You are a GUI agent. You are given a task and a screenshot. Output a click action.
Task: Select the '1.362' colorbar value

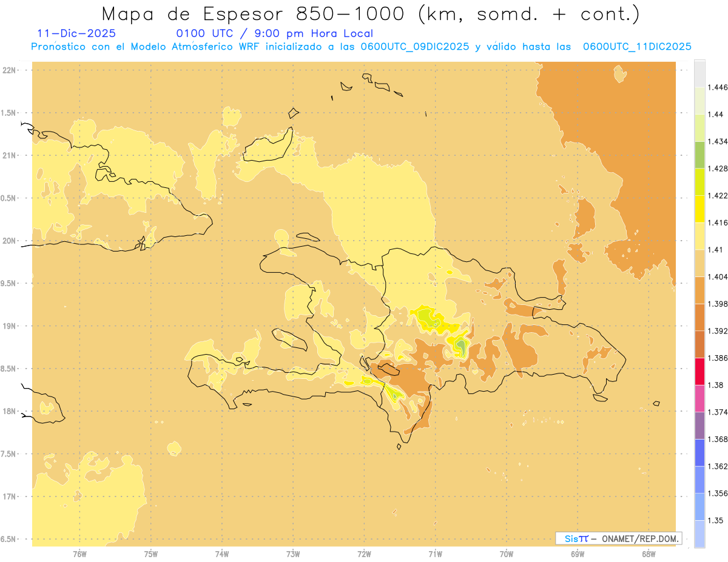(719, 466)
